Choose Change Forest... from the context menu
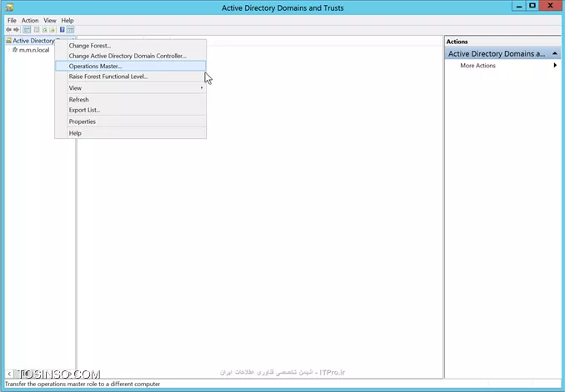This screenshot has height=392, width=565. [131, 46]
